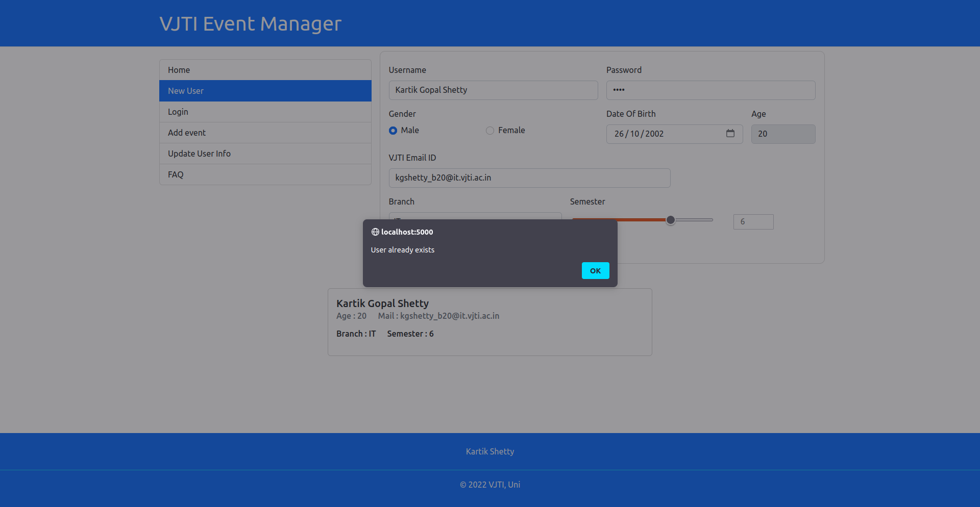Click 'Semester : 6' in the user card
Screen dimensions: 980x507
point(410,334)
